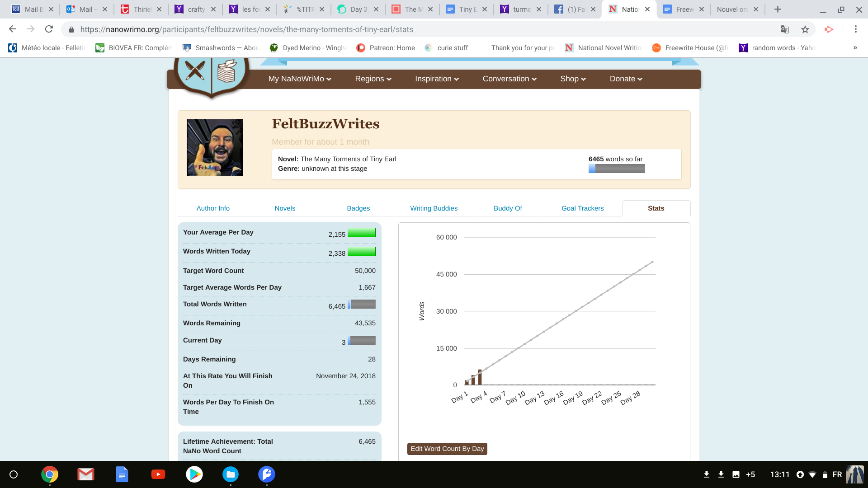Open Files app from the shelf
Viewport: 868px width, 488px height.
coord(231,474)
